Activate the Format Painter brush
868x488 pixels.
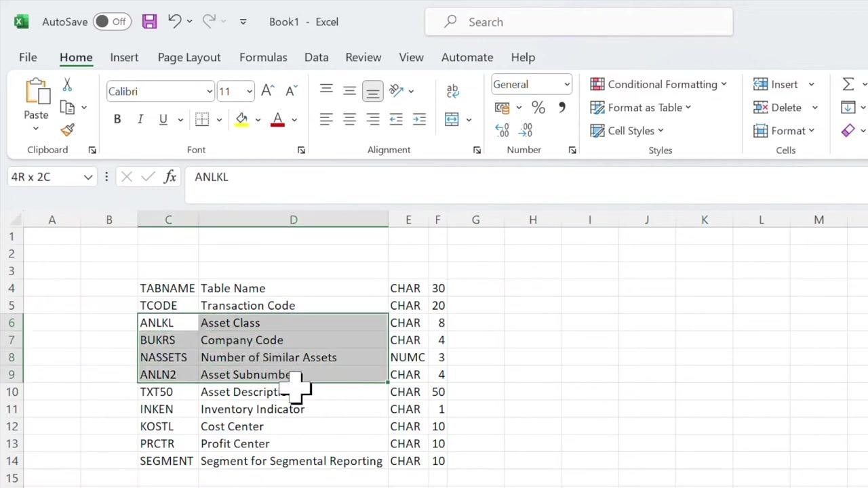point(67,130)
